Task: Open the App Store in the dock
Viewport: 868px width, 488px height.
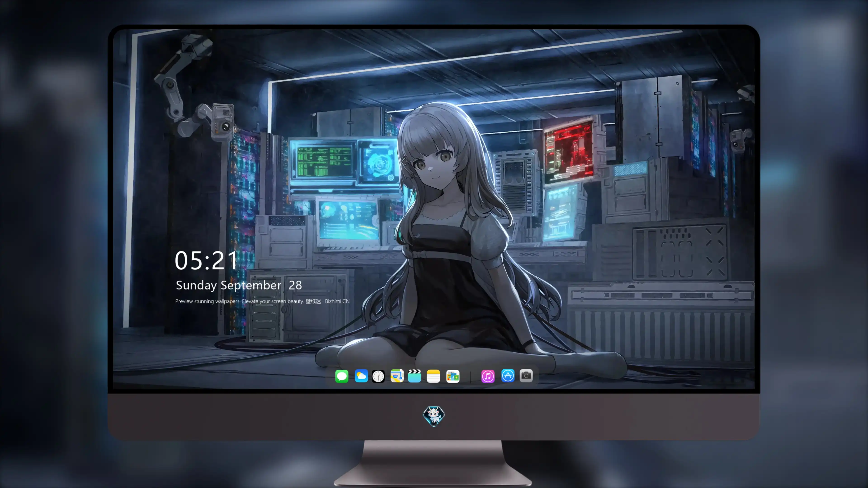Action: [508, 375]
